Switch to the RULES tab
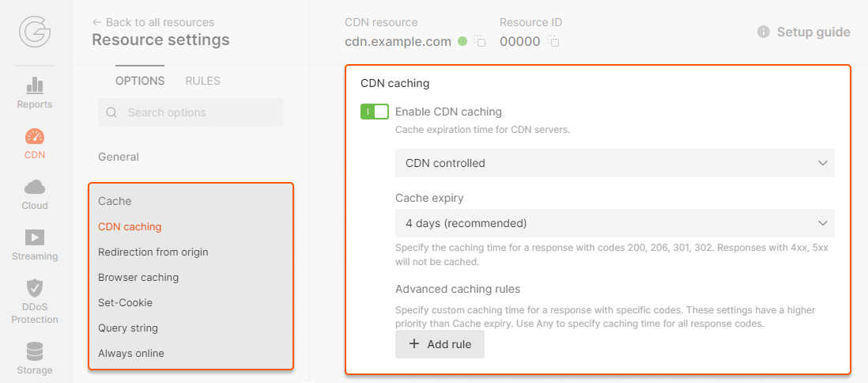Screen dimensions: 868x383 coord(202,81)
